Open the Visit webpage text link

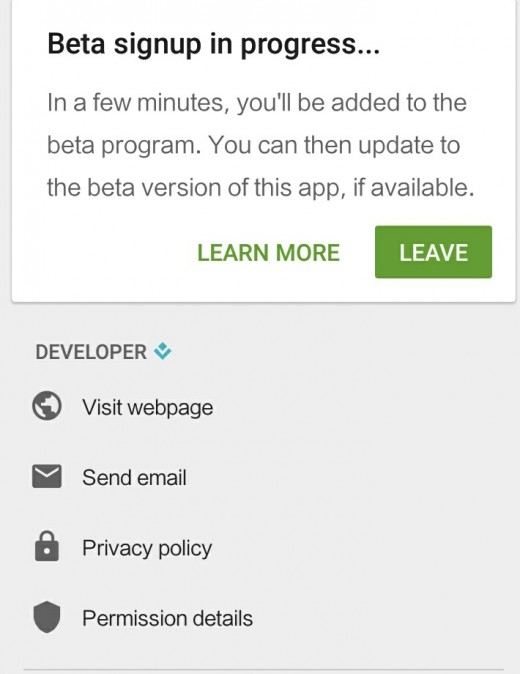[147, 407]
